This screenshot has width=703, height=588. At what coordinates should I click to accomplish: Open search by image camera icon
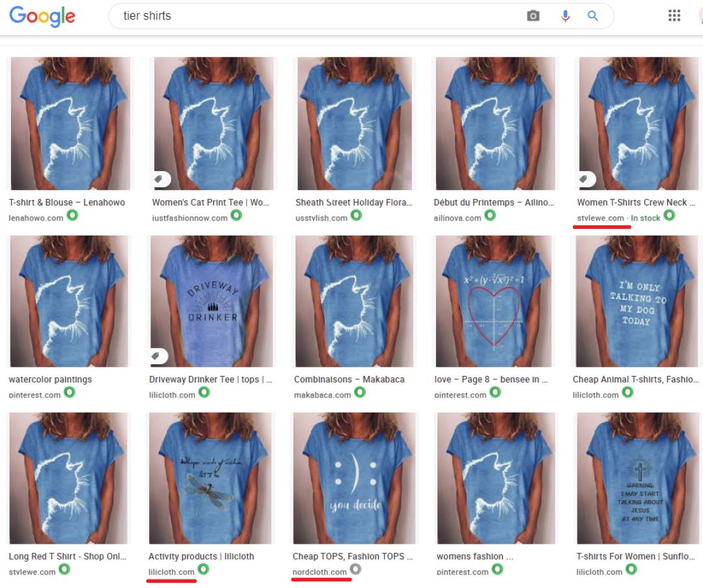(x=532, y=16)
